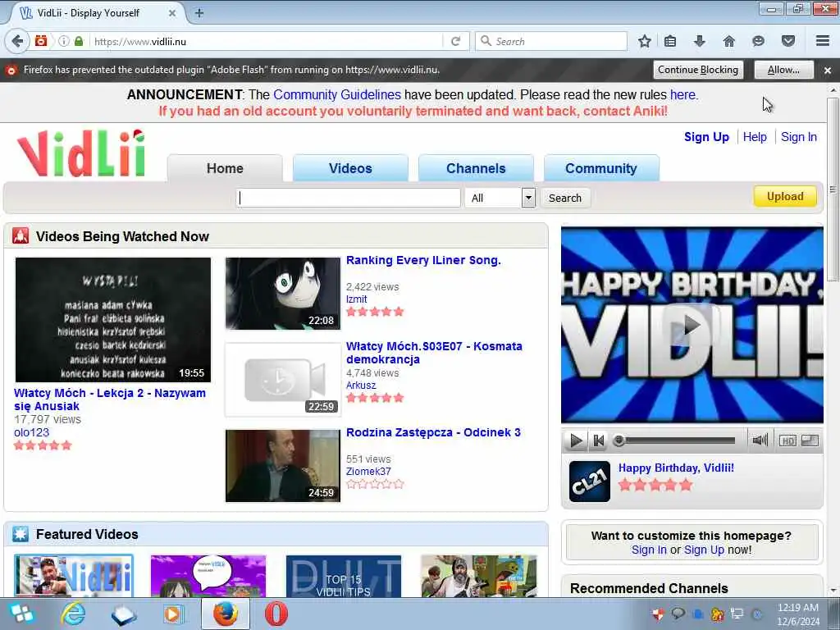
Task: Open the TOP 15 VIDLII TIPS featured thumbnail
Action: coord(344,576)
